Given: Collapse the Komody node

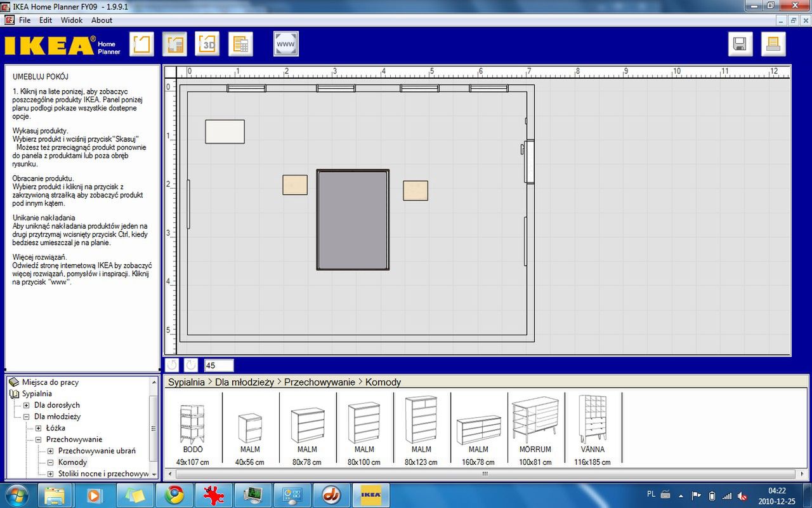Looking at the screenshot, I should coord(50,462).
